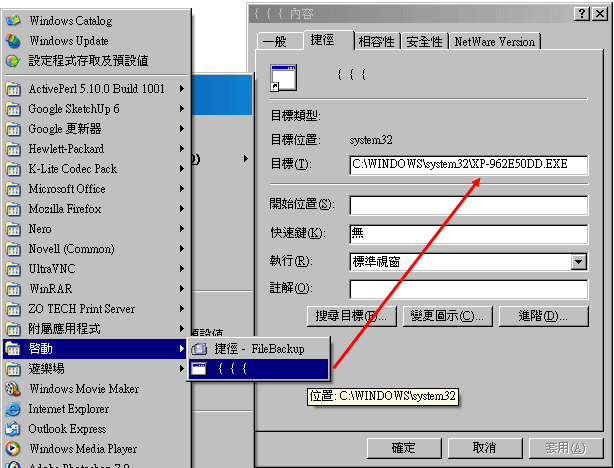Click the Nero folder icon
Viewport: 614px width, 468px height.
pos(13,229)
